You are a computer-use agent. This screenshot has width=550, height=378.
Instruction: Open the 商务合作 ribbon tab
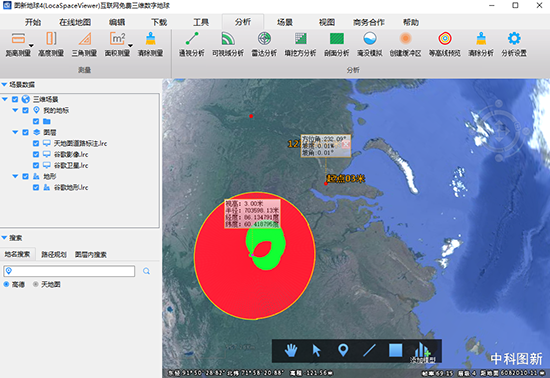tap(369, 22)
